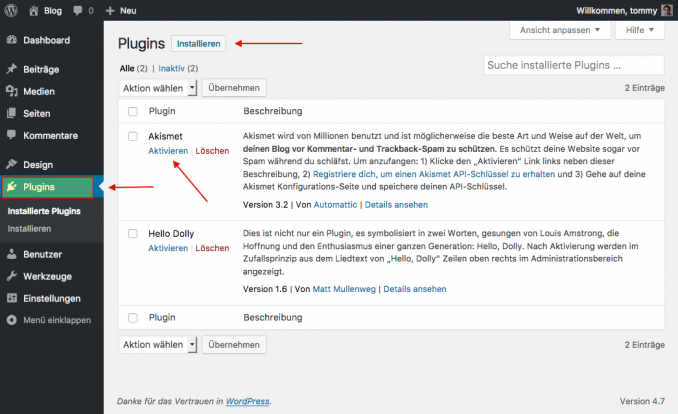Tick the Akismet plugin checkbox

[133, 136]
